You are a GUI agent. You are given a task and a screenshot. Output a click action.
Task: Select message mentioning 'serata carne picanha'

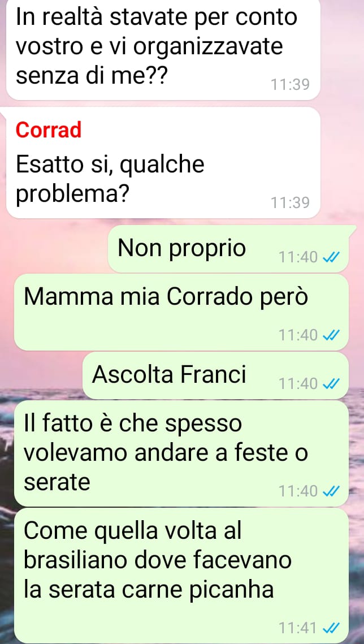[x=181, y=575]
